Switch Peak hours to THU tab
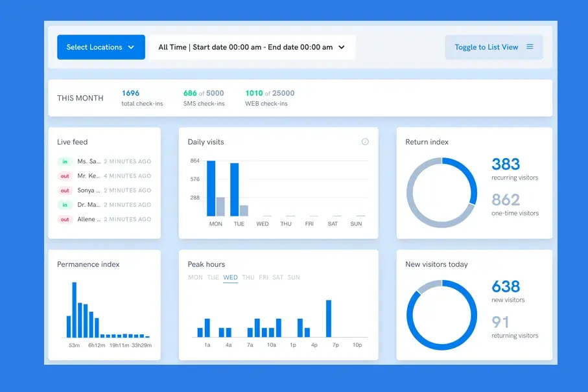588x392 pixels. pos(248,277)
